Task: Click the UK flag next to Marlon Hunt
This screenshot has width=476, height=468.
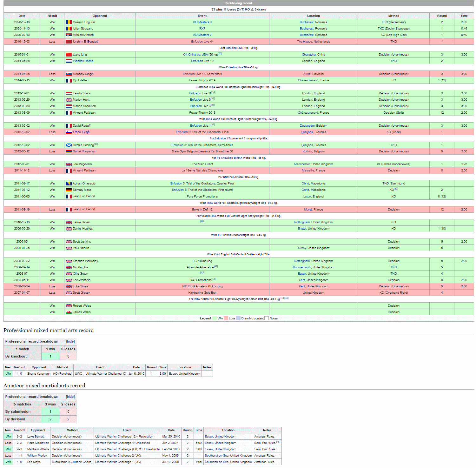Action: 69,100
